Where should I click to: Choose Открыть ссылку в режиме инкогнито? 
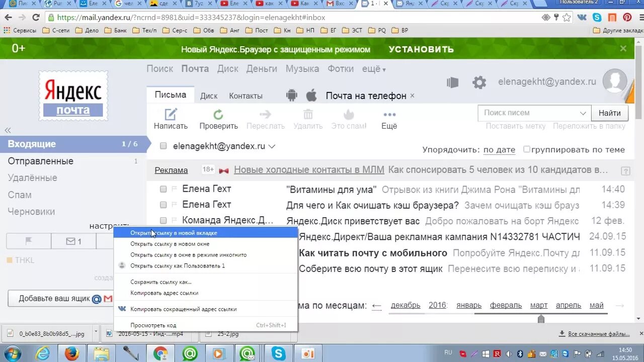(206, 255)
